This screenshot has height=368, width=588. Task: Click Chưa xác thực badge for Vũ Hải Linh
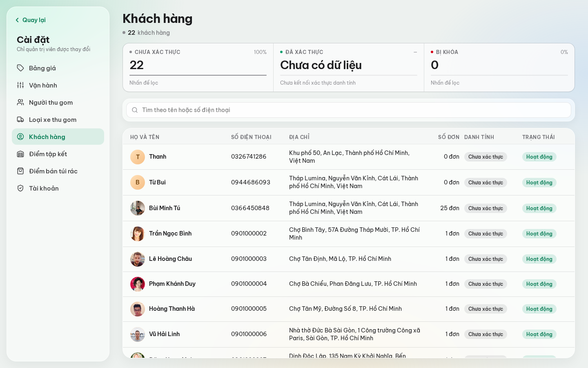[x=486, y=334]
